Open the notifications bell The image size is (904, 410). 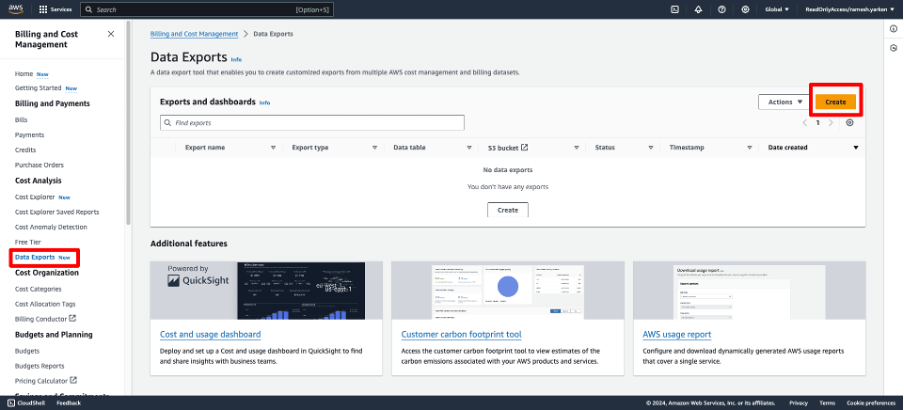(698, 10)
